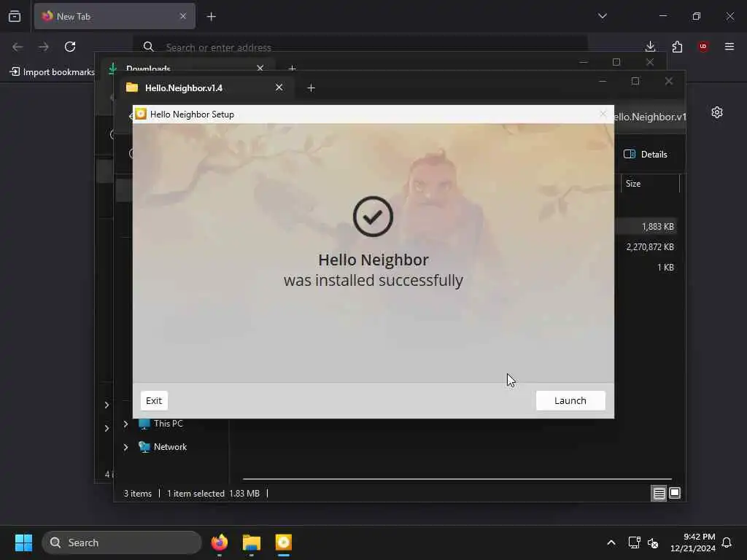The width and height of the screenshot is (747, 560).
Task: Open Firefox list all tabs dropdown
Action: coord(602,16)
